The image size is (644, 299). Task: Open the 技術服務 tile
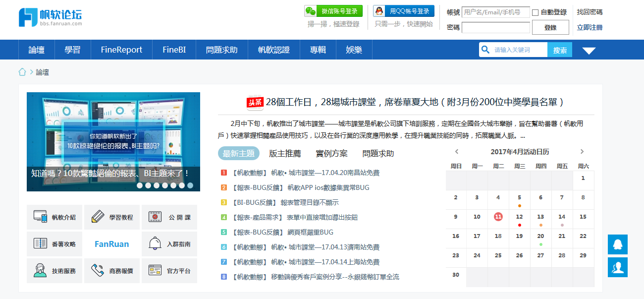click(x=54, y=271)
